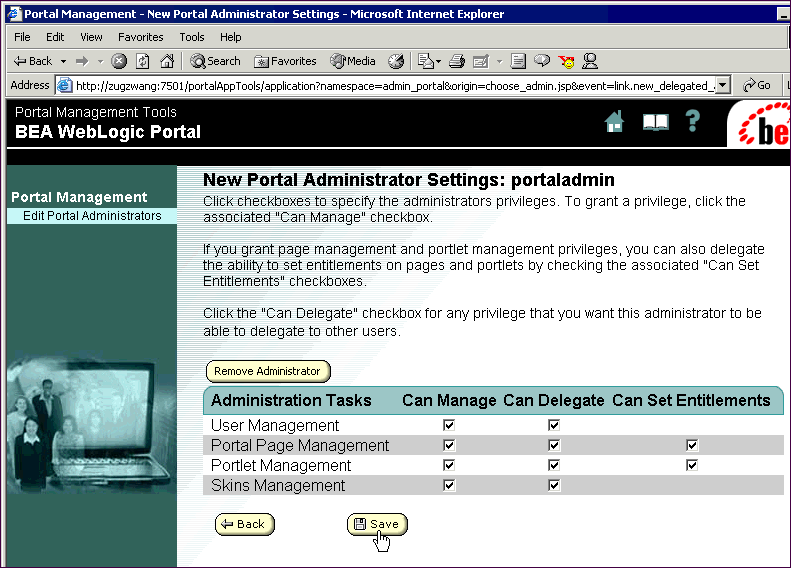Image resolution: width=791 pixels, height=568 pixels.
Task: Open Edit Portal Administrators link
Action: [x=92, y=216]
